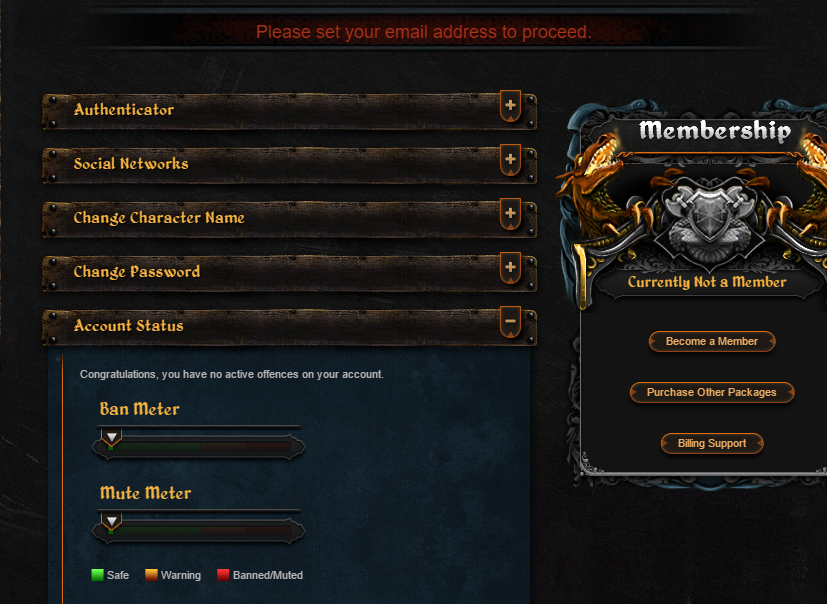Click the Account Status header title
The height and width of the screenshot is (604, 827).
(x=129, y=326)
